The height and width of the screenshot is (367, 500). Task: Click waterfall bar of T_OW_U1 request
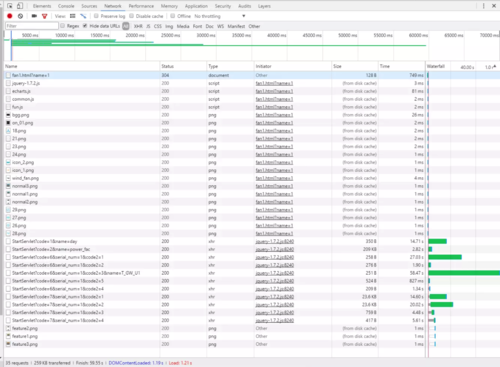464,273
